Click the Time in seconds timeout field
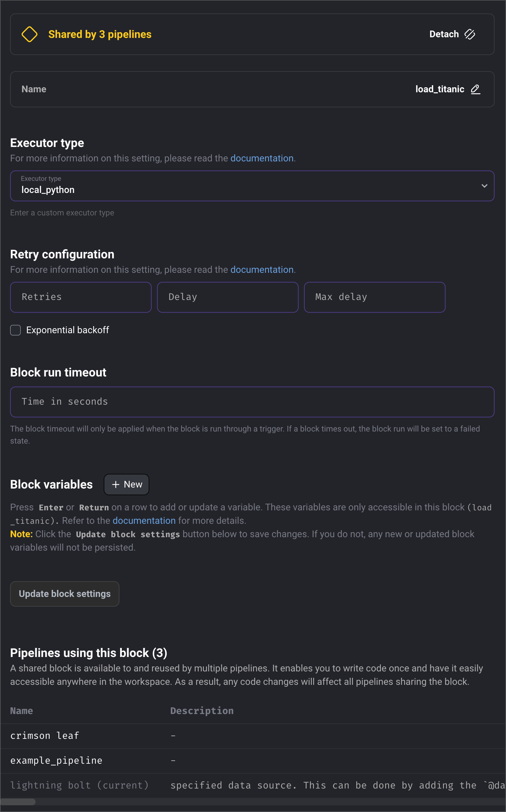Viewport: 506px width, 812px height. [252, 402]
